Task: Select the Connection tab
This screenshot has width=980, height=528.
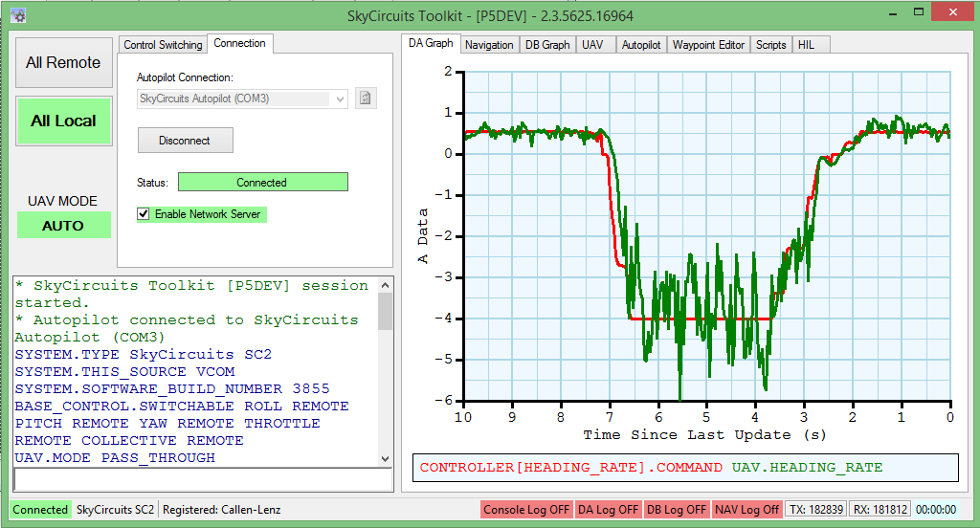Action: point(239,43)
